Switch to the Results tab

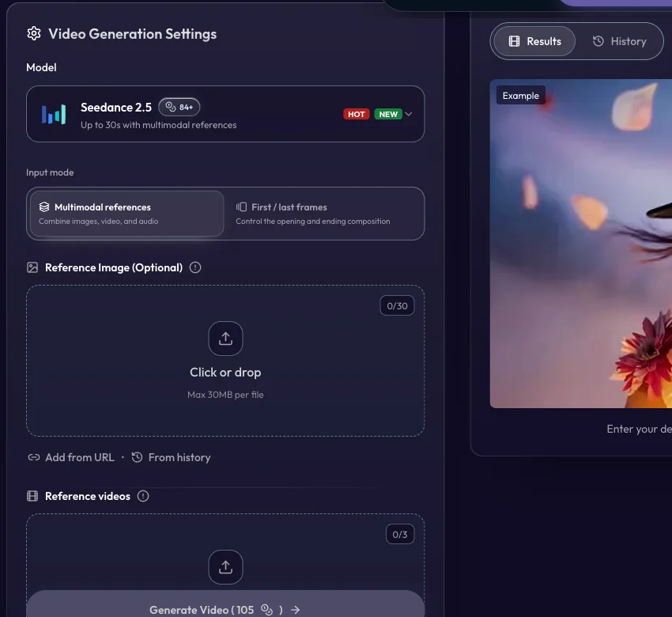pyautogui.click(x=534, y=41)
